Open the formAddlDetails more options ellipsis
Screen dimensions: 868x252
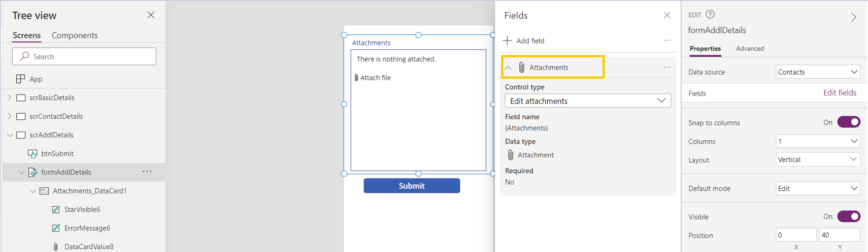point(147,172)
